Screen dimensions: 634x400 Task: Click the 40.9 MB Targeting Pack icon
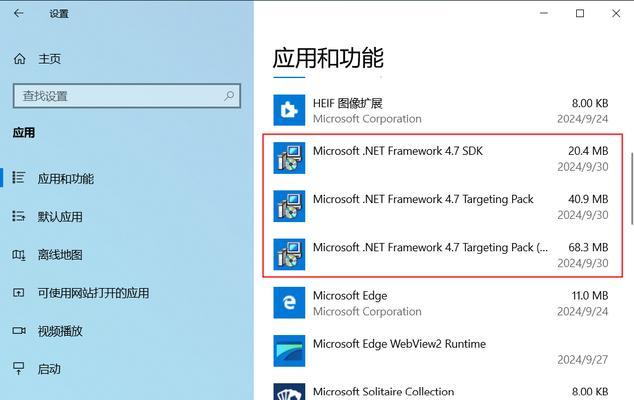tap(289, 206)
